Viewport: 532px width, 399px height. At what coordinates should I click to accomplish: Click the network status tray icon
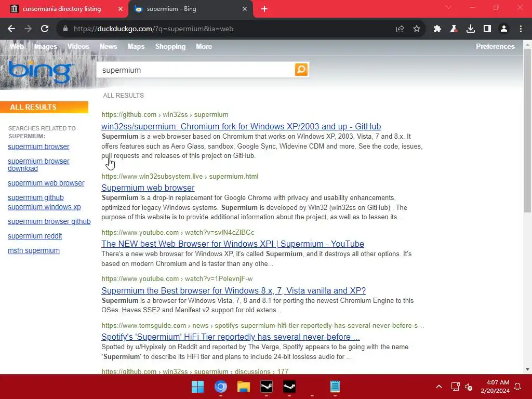click(x=455, y=387)
